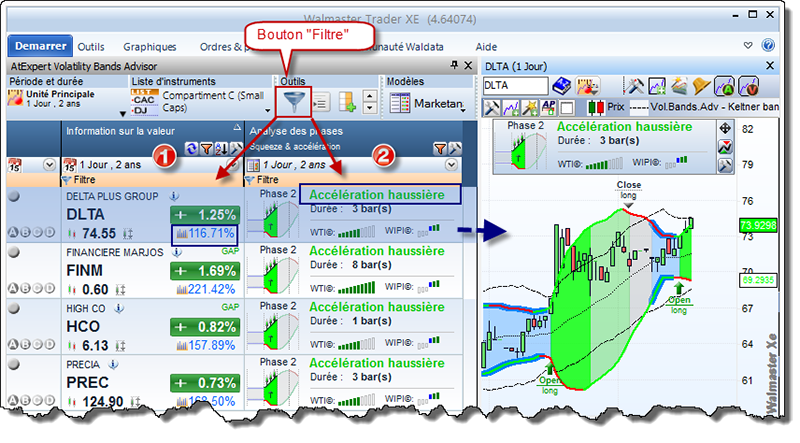Pin the AtExpert Volatility Bands Advisor panel
This screenshot has height=443, width=800.
point(454,65)
